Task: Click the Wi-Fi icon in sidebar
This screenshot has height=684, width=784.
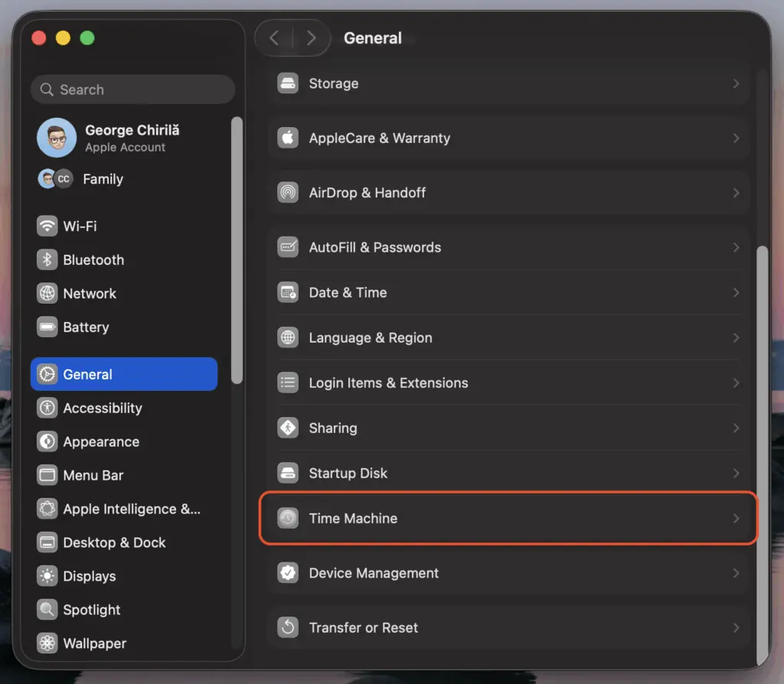Action: click(47, 226)
